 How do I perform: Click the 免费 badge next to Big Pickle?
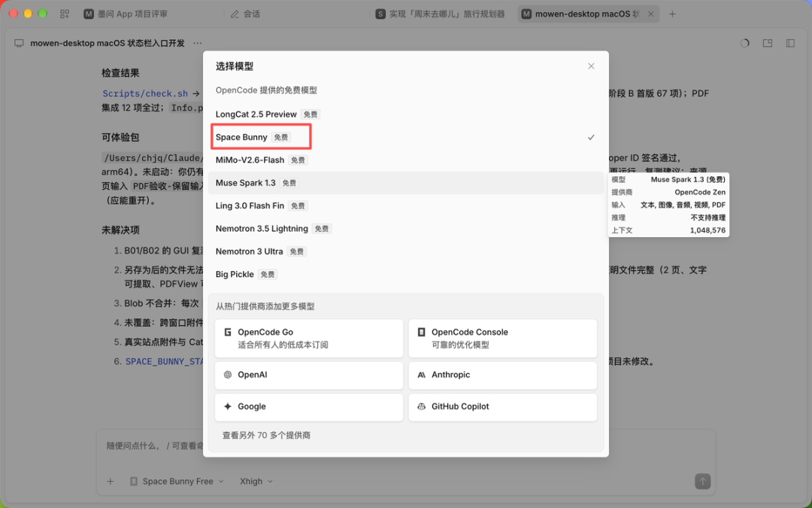tap(268, 275)
